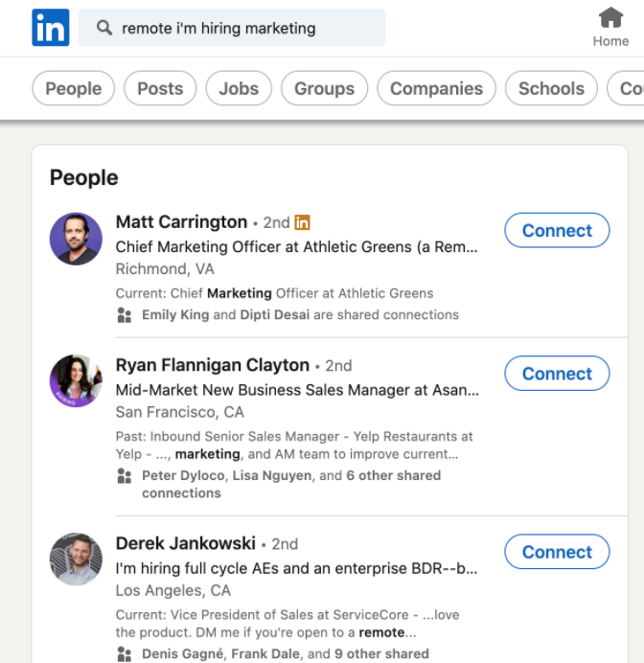Filter results by People

point(74,89)
